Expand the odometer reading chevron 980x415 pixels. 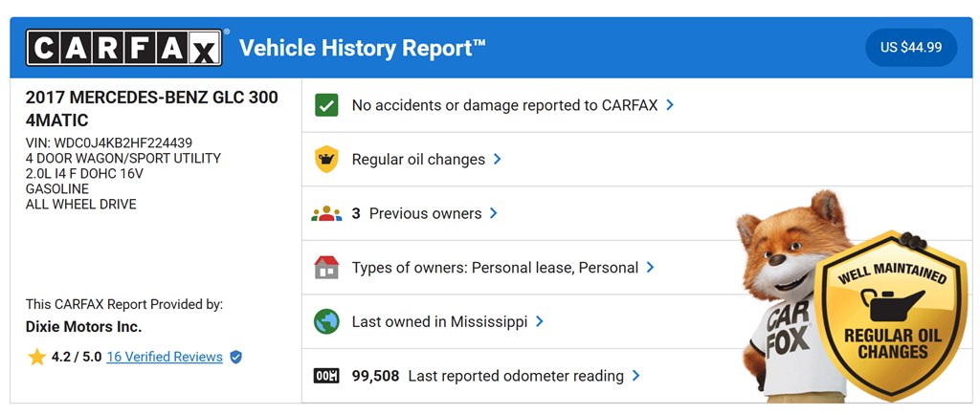tap(636, 376)
